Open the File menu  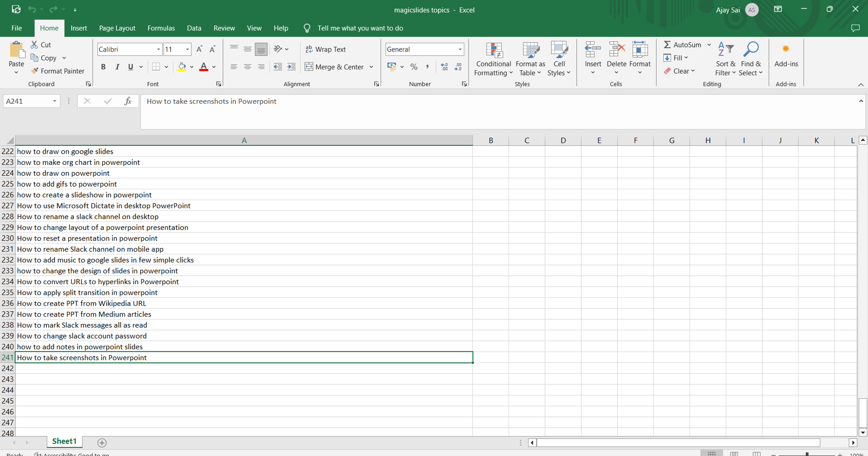(16, 28)
